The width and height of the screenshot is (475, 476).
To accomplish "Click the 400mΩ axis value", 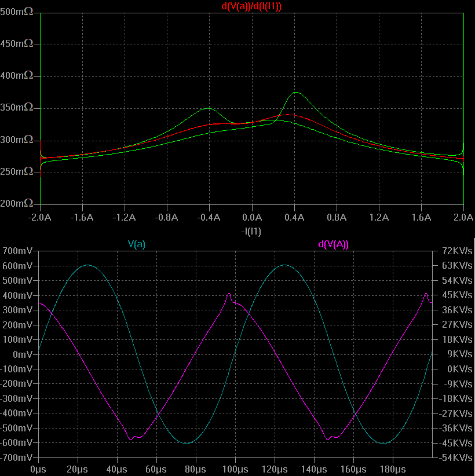I will pos(16,75).
